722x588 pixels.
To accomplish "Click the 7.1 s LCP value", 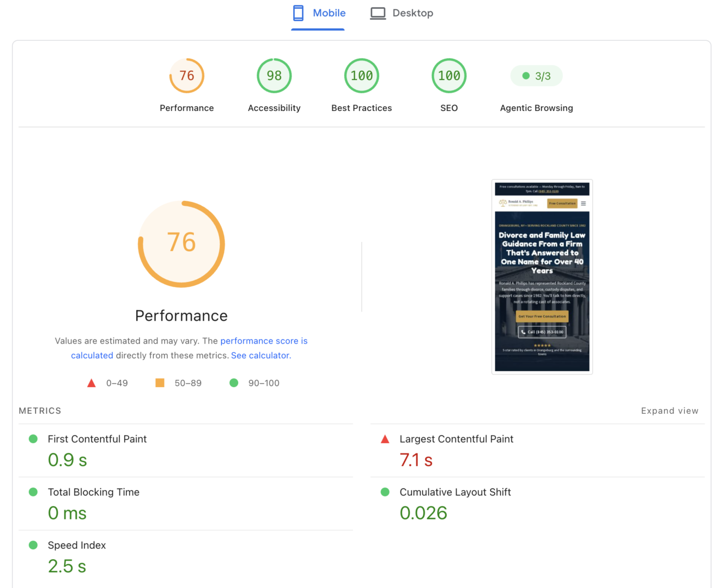I will tap(416, 460).
